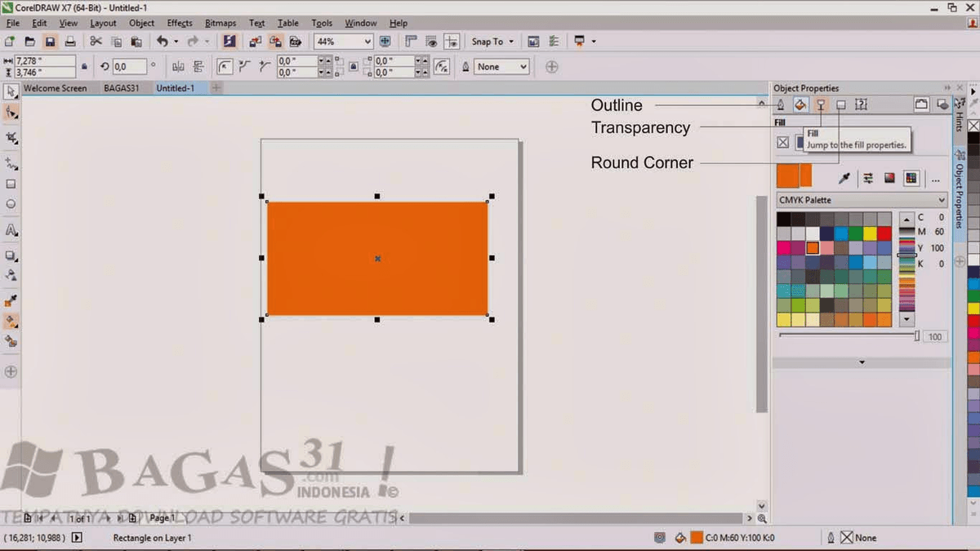Click the more fill options ellipsis button
Viewport: 980px width, 551px height.
[933, 180]
